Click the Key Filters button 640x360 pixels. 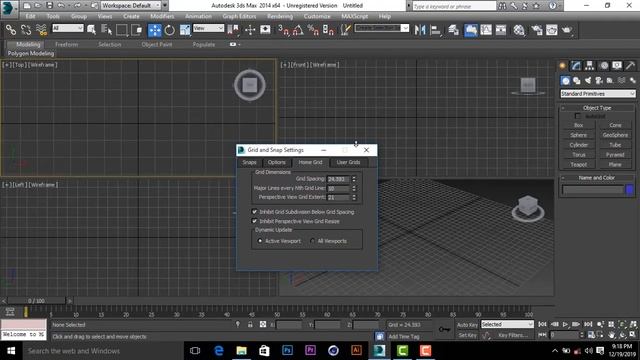(513, 335)
